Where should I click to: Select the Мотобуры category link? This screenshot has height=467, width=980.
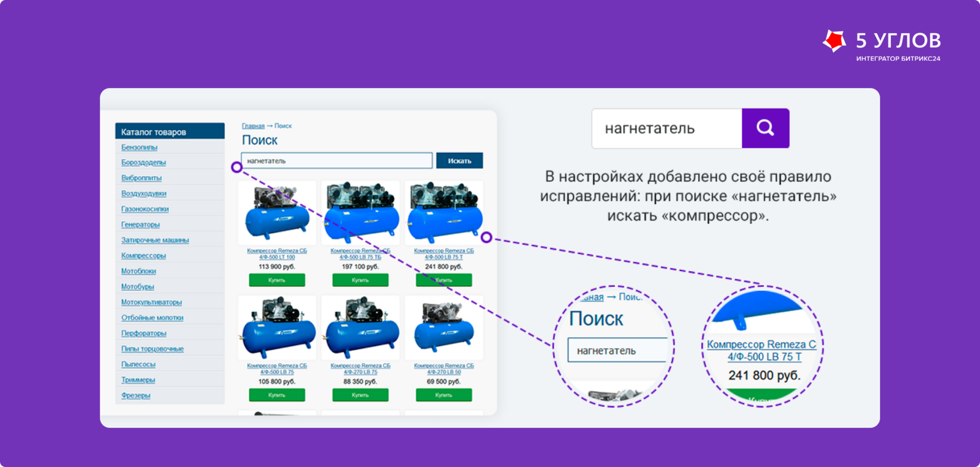(138, 287)
